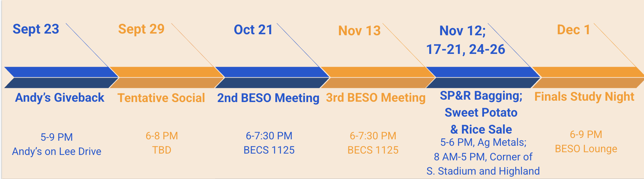Click BECS 1125 under 2nd BESO Meeting

point(269,150)
